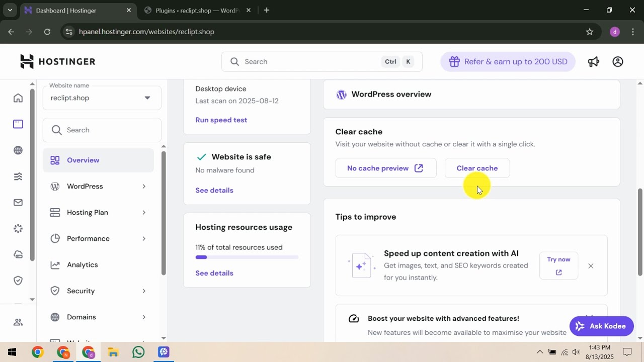The height and width of the screenshot is (362, 644).
Task: Click the sidebar menu scrollbar
Action: click(x=164, y=213)
